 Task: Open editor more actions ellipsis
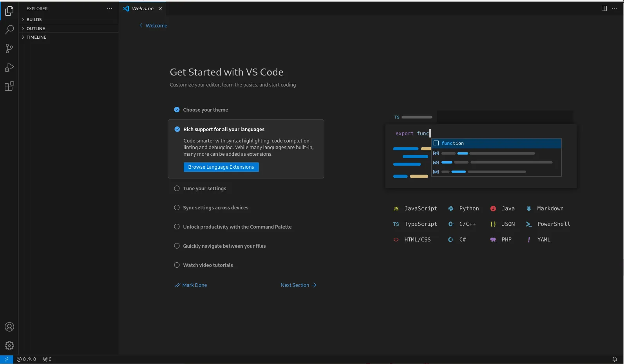[614, 9]
